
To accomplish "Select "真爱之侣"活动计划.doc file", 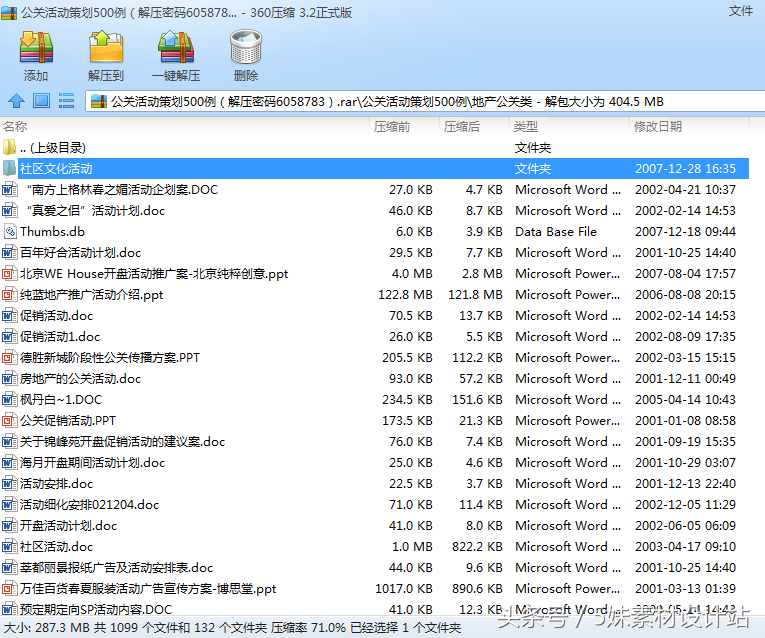I will coord(375,211).
